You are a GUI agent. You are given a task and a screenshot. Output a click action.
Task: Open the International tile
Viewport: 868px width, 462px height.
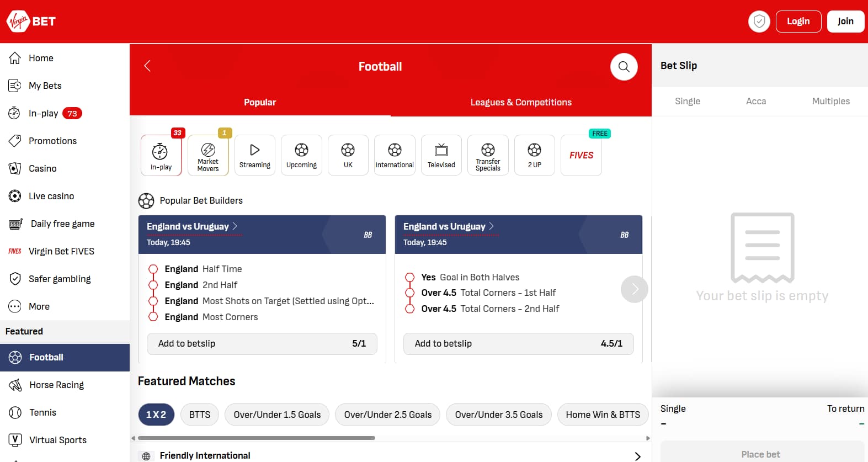coord(395,155)
